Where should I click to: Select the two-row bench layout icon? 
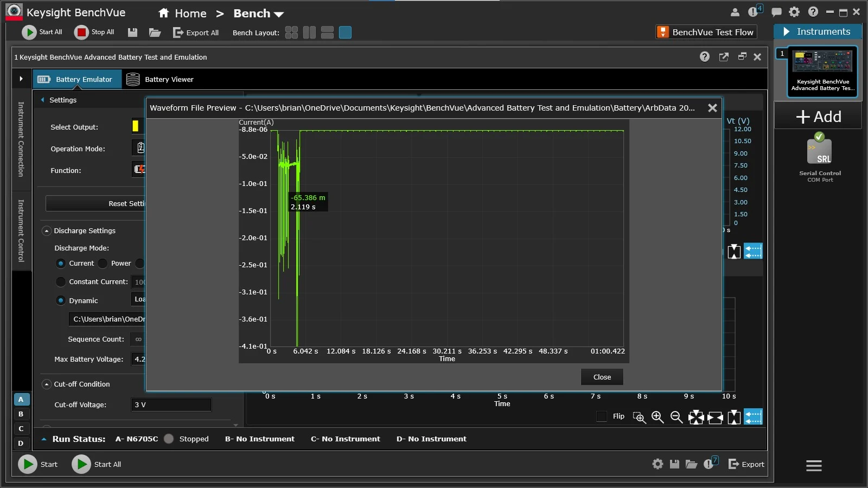[x=327, y=33]
